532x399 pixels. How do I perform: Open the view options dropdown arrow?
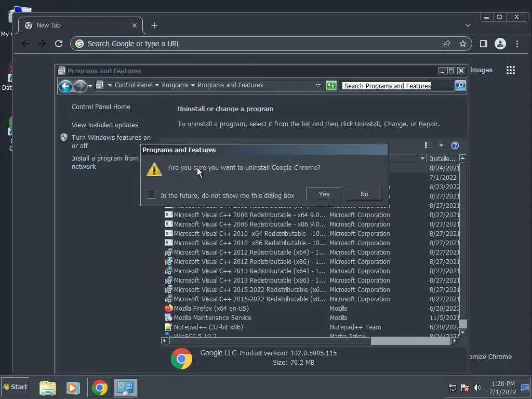click(x=441, y=145)
